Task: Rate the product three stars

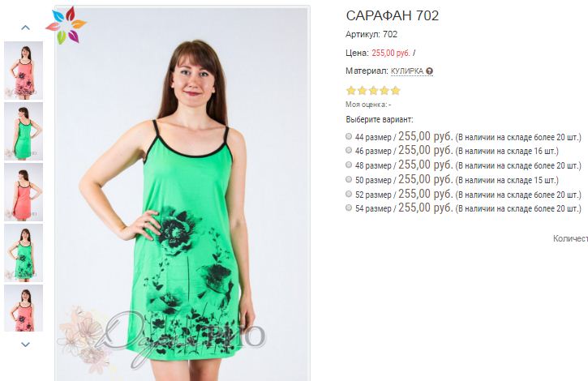Action: click(x=373, y=91)
